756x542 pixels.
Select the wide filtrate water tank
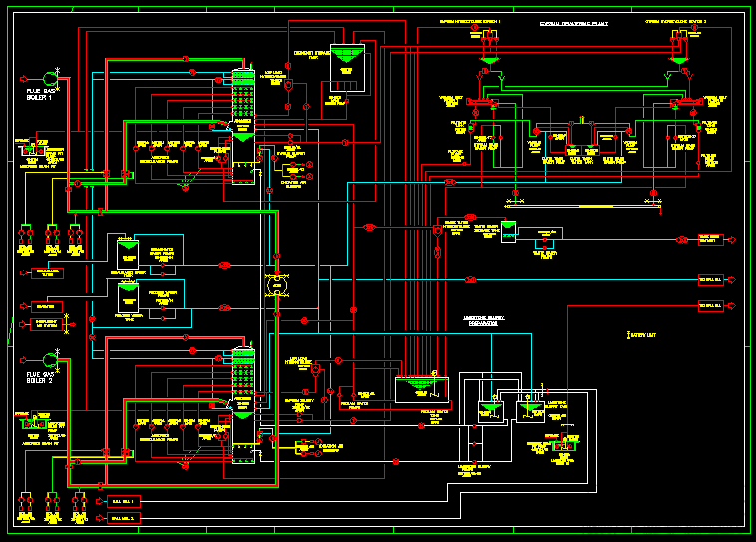click(422, 390)
